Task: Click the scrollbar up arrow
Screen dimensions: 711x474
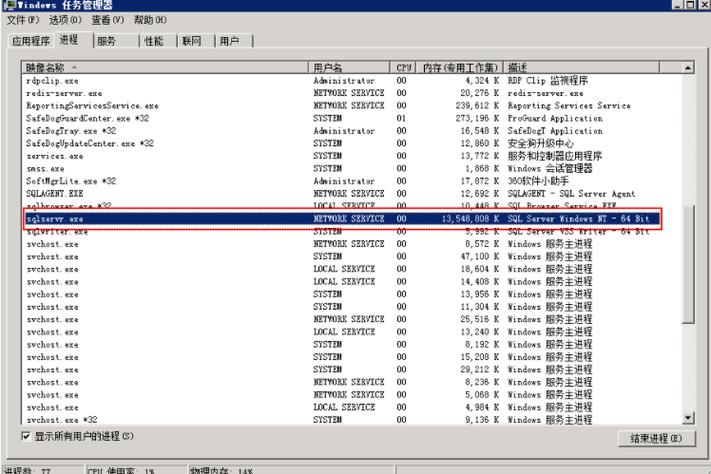Action: (x=688, y=68)
